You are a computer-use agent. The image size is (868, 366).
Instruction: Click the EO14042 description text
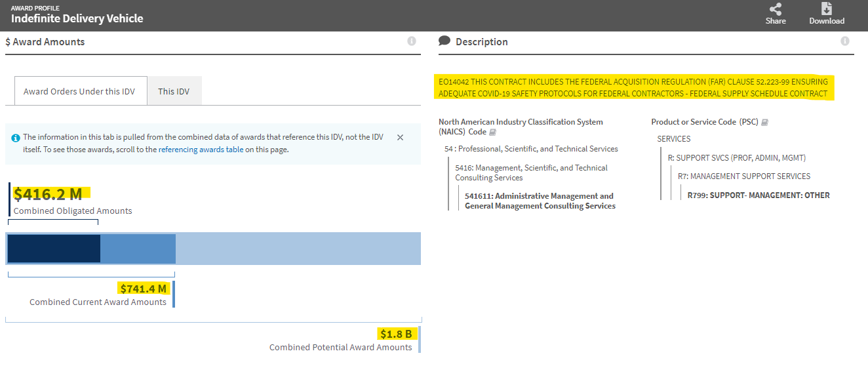(x=633, y=88)
